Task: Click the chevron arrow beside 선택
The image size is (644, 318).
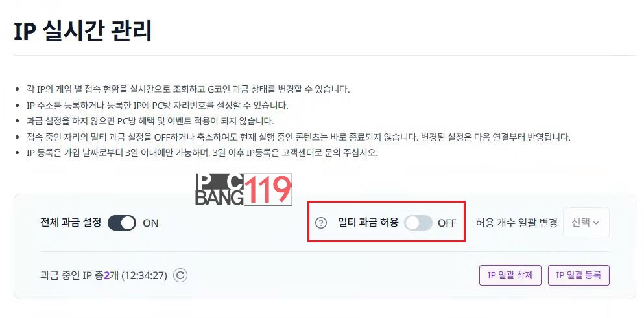Action: 596,223
